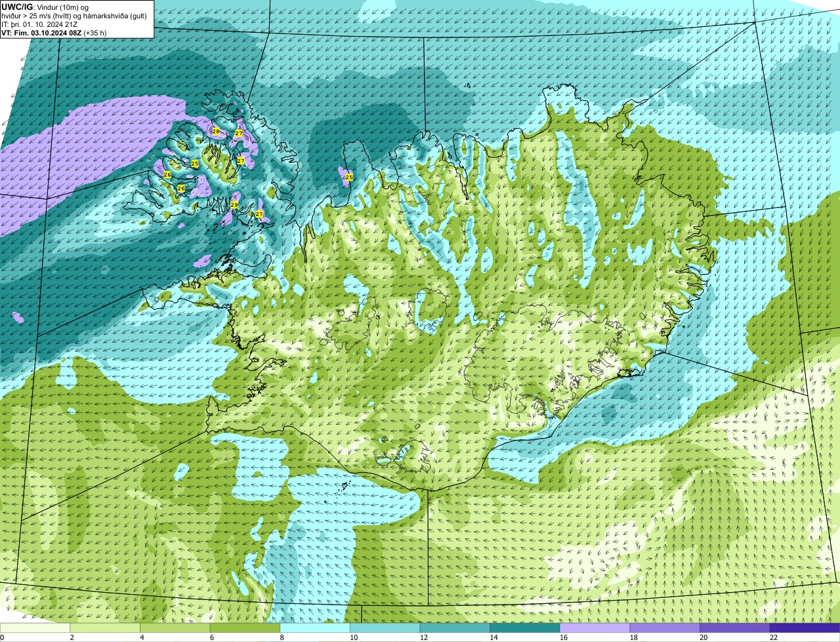Click the above 22 m/s dark indigo swatch

(805, 628)
